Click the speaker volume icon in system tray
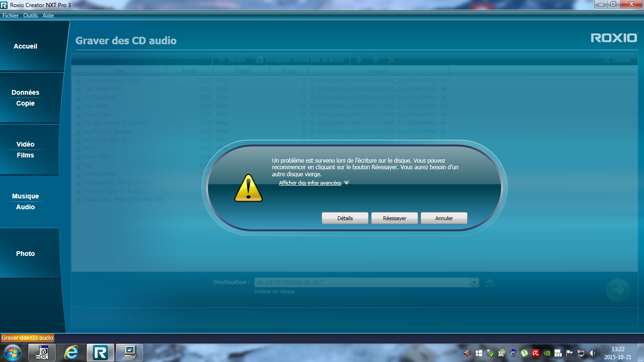Viewport: 644px width, 362px height. point(592,353)
